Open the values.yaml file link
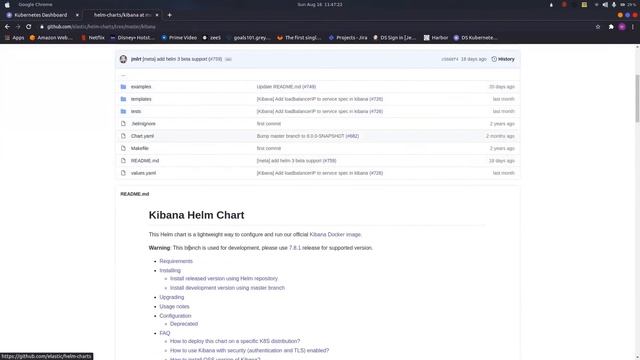Viewport: 640px width, 360px height. point(143,173)
